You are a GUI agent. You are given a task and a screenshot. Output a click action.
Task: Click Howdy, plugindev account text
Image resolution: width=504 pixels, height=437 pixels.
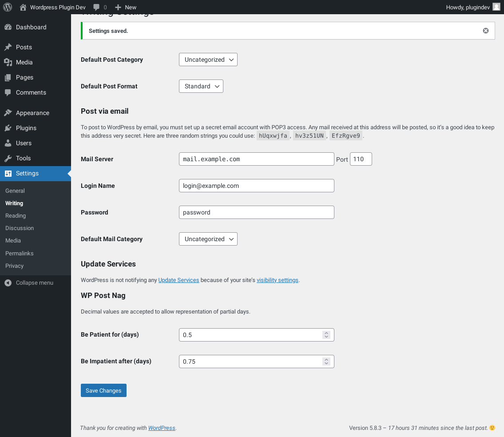468,7
